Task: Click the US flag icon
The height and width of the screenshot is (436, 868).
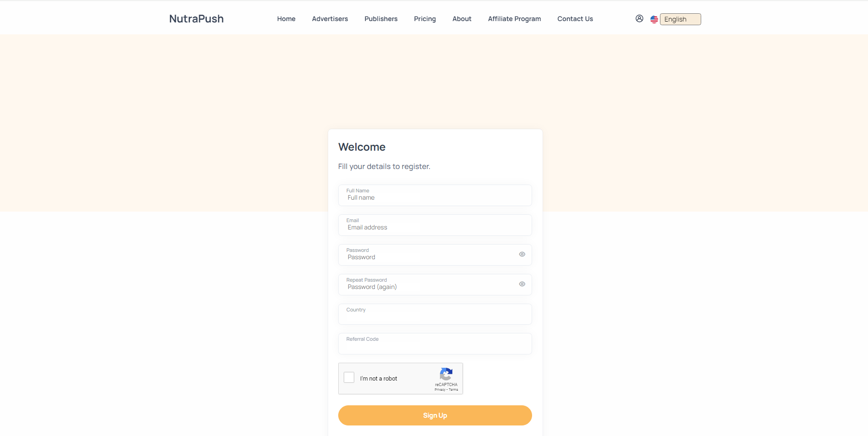Action: (654, 19)
